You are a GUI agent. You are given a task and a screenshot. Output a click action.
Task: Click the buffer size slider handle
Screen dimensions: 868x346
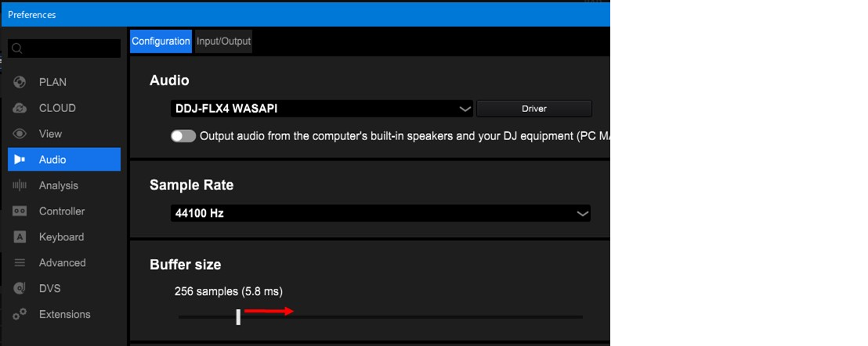[x=238, y=316]
